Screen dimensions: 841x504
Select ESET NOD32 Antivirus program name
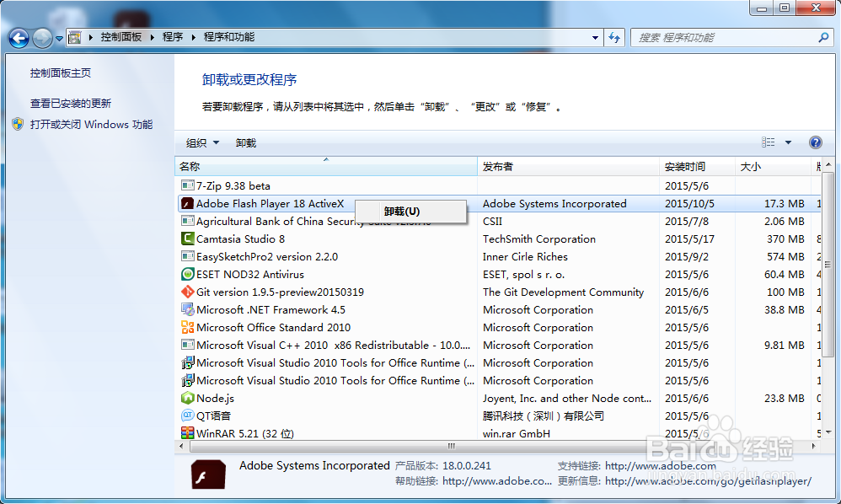click(x=250, y=275)
